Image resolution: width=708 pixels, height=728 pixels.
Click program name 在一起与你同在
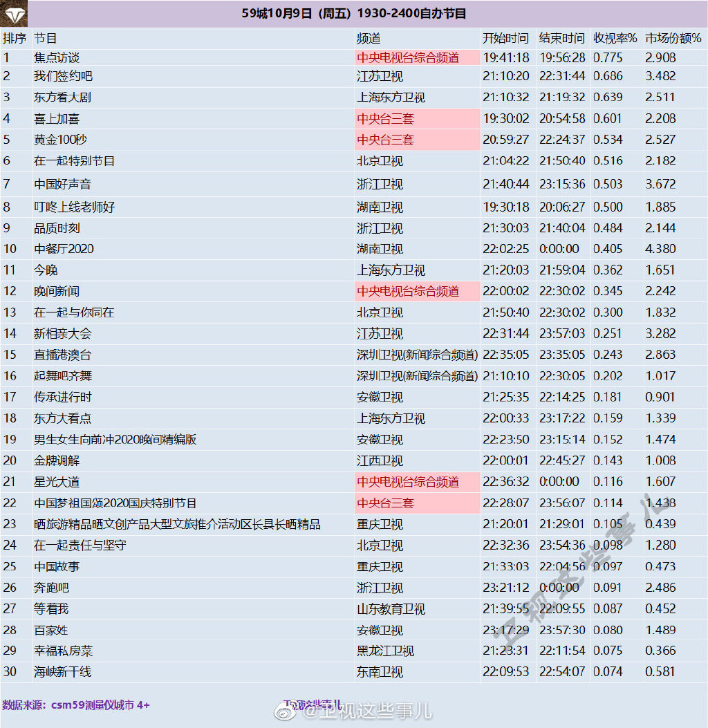tap(74, 312)
